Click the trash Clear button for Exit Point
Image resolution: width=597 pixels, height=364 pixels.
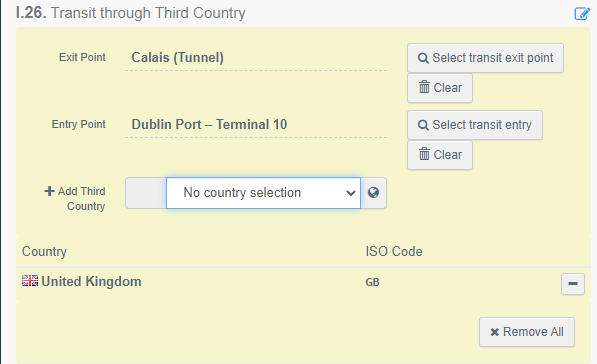pyautogui.click(x=440, y=88)
